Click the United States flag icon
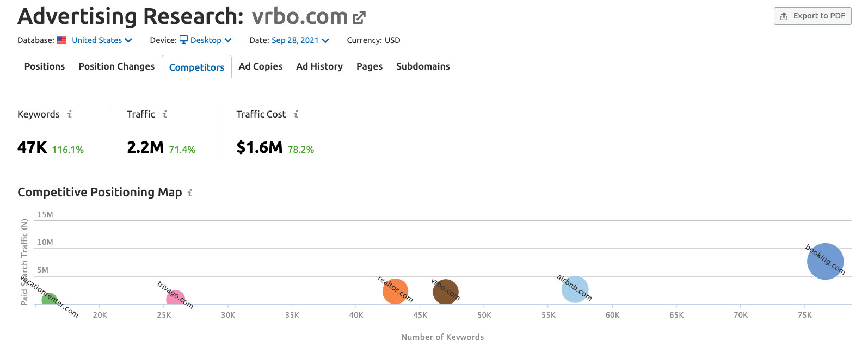The height and width of the screenshot is (340, 868). (62, 40)
